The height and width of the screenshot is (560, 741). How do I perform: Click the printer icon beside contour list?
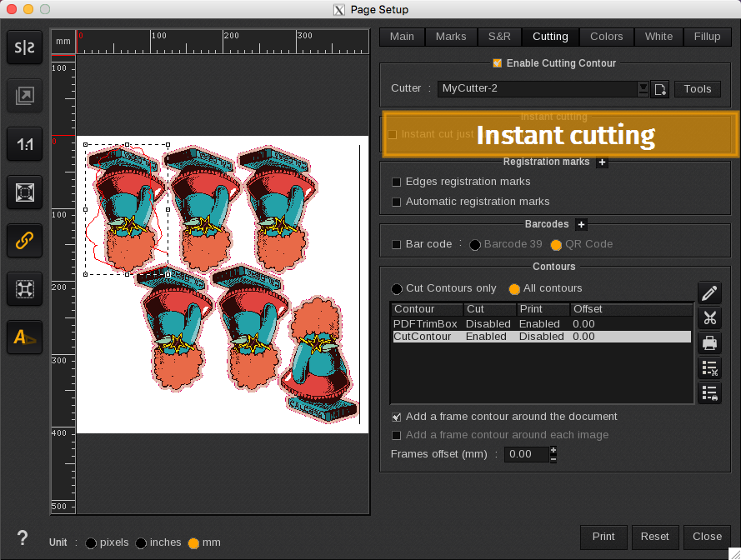[709, 342]
